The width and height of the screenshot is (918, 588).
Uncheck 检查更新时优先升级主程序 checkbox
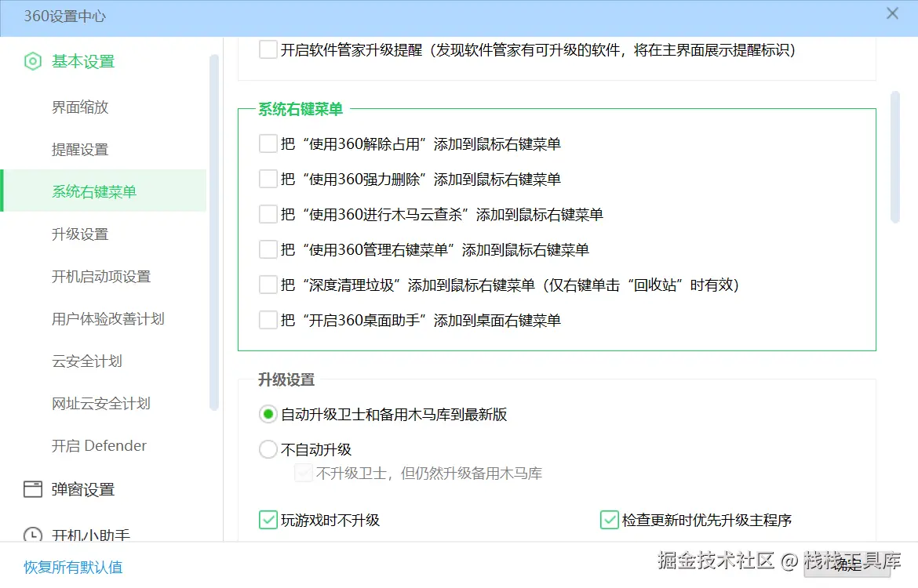(x=610, y=520)
